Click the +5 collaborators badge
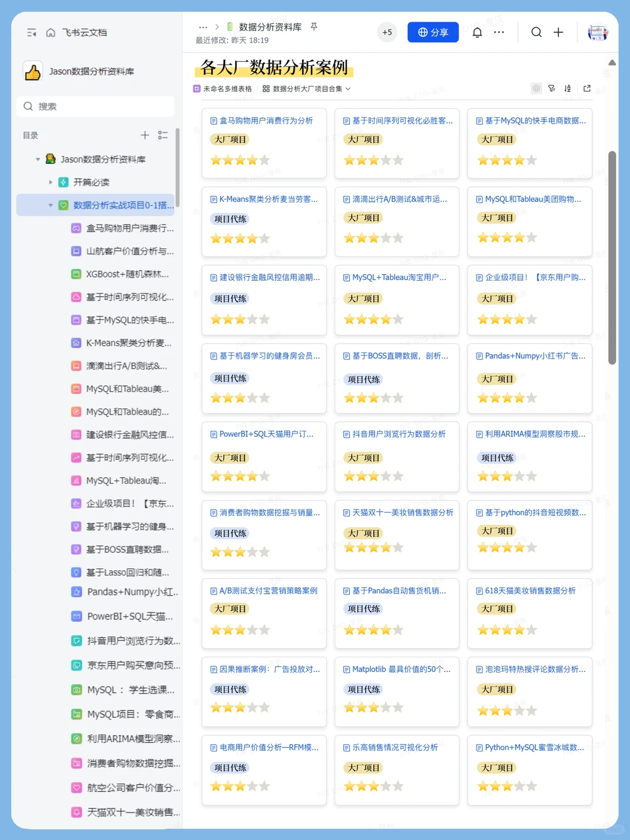630x840 pixels. (387, 33)
